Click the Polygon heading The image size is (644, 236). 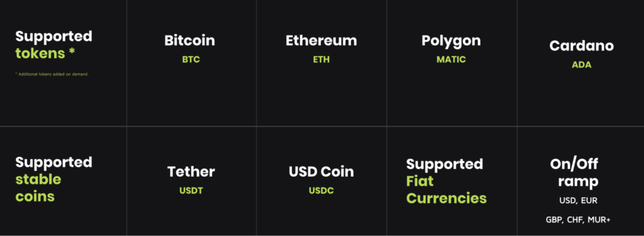451,41
